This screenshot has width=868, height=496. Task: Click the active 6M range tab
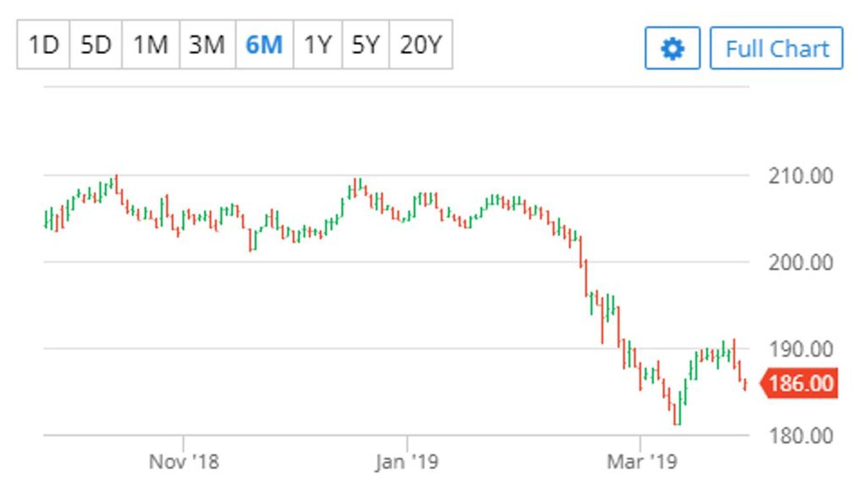click(x=264, y=45)
